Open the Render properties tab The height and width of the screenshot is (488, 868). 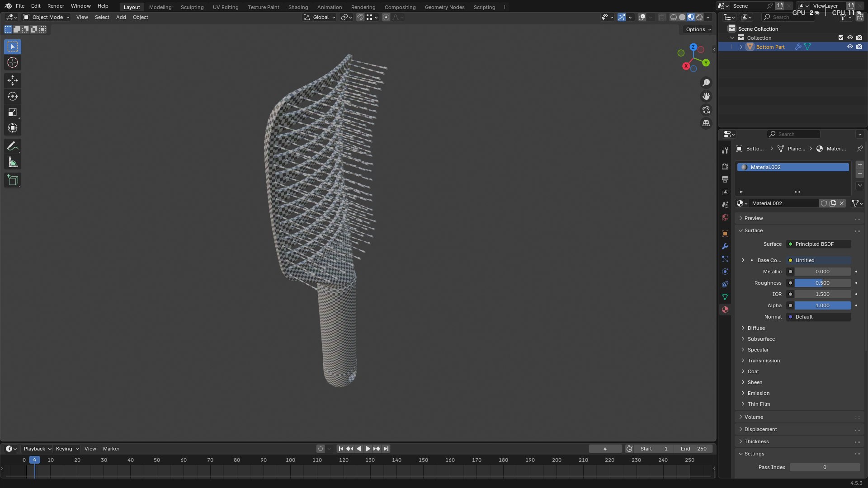click(725, 167)
